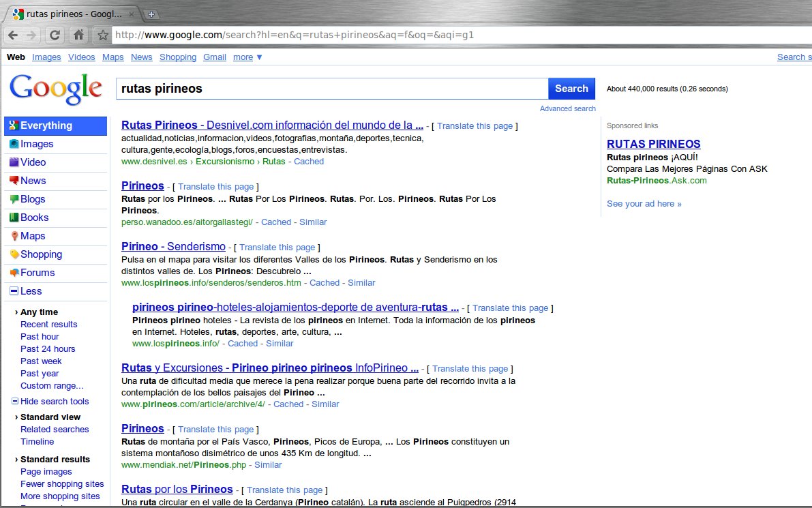The width and height of the screenshot is (812, 508).
Task: Show Page images in results
Action: pyautogui.click(x=46, y=472)
